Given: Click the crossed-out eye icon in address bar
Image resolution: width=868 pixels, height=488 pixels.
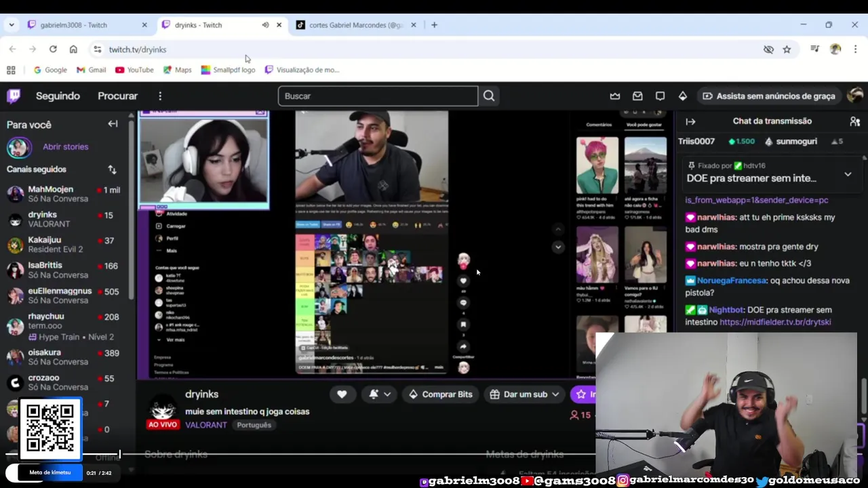Looking at the screenshot, I should coord(768,49).
